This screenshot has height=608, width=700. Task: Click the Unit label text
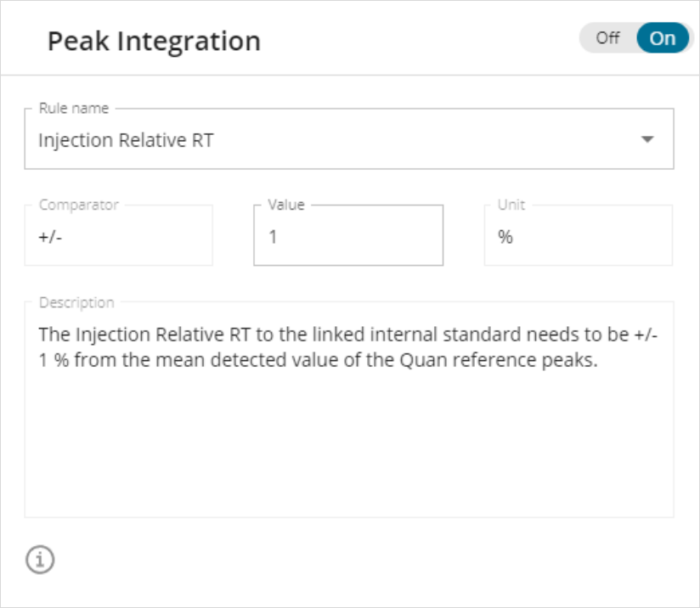511,205
